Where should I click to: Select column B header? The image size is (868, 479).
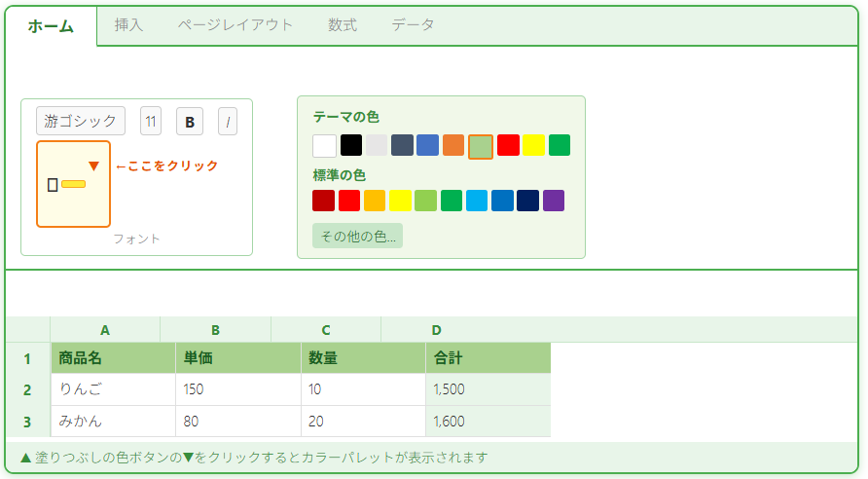coord(215,330)
